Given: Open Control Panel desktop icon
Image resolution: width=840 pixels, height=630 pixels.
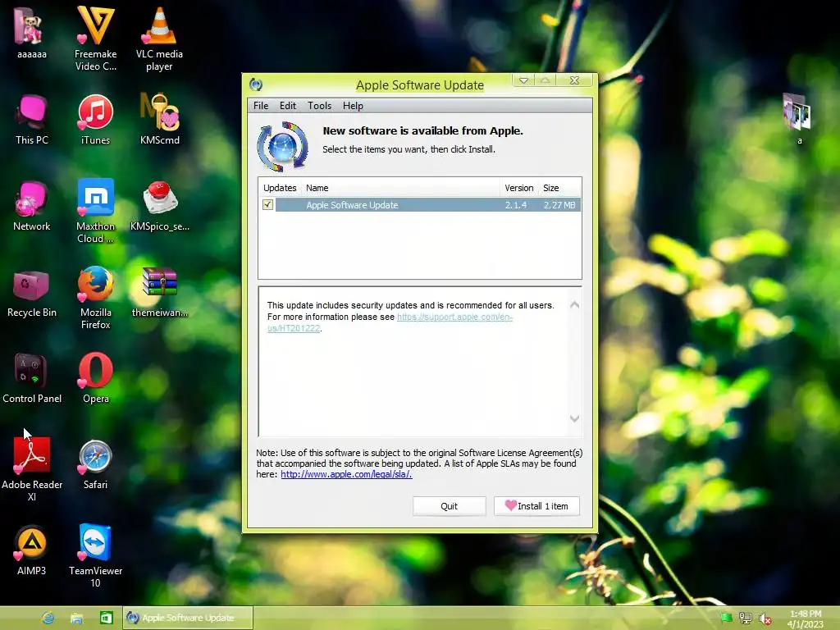Looking at the screenshot, I should pyautogui.click(x=32, y=378).
